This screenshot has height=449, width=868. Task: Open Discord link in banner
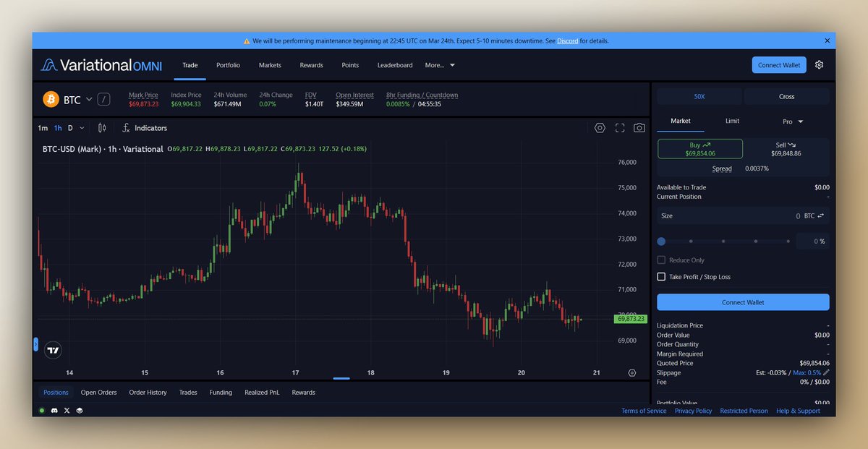[568, 41]
